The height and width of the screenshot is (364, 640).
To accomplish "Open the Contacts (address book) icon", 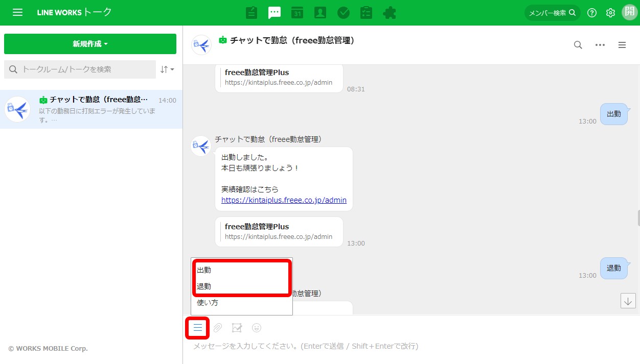I will (321, 13).
